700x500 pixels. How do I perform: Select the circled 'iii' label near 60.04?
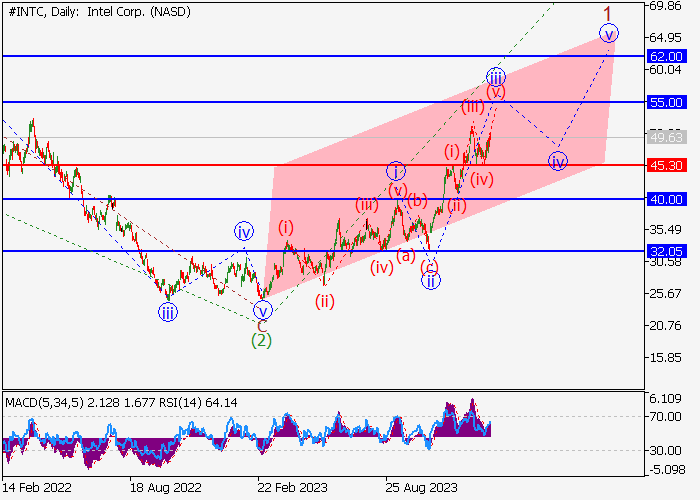click(x=496, y=78)
